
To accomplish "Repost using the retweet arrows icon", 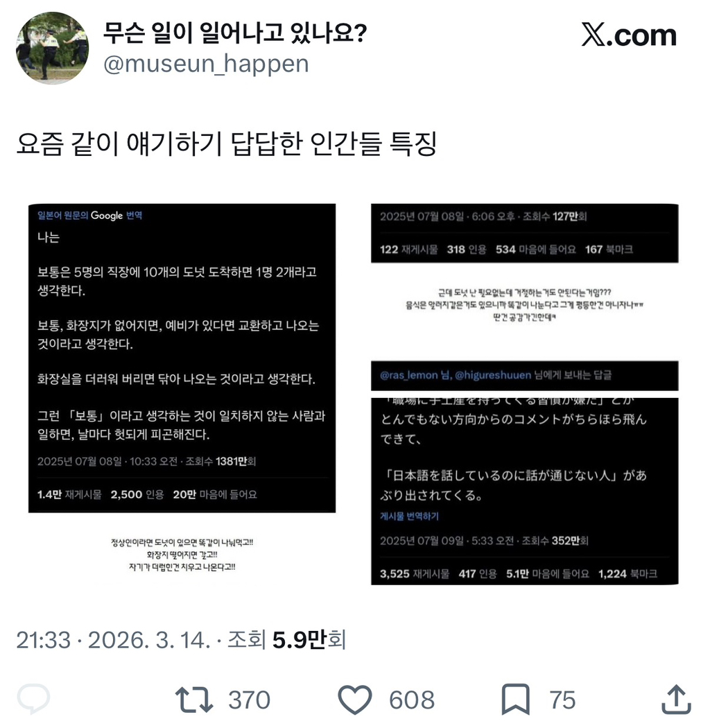I will click(194, 700).
